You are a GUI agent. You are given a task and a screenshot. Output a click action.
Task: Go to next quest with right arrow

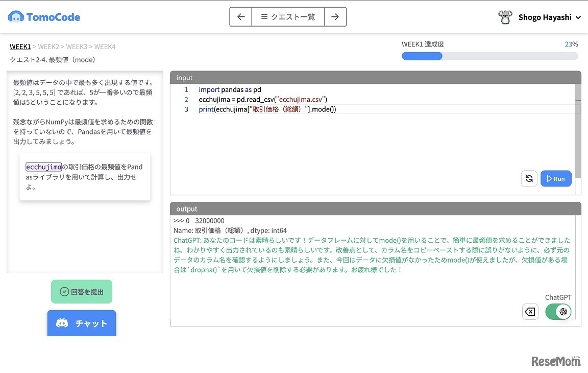click(335, 17)
